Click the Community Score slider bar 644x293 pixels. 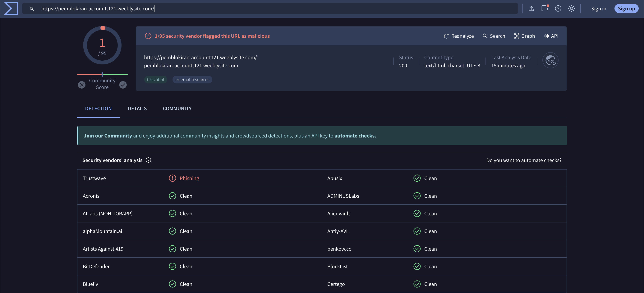tap(102, 74)
